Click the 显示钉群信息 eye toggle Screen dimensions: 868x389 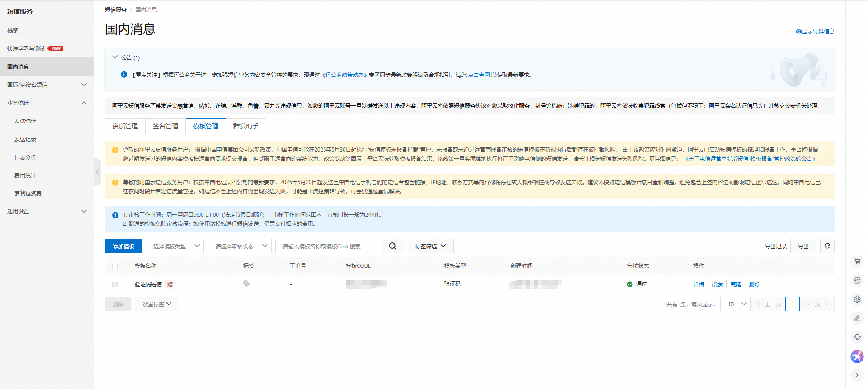[x=815, y=31]
